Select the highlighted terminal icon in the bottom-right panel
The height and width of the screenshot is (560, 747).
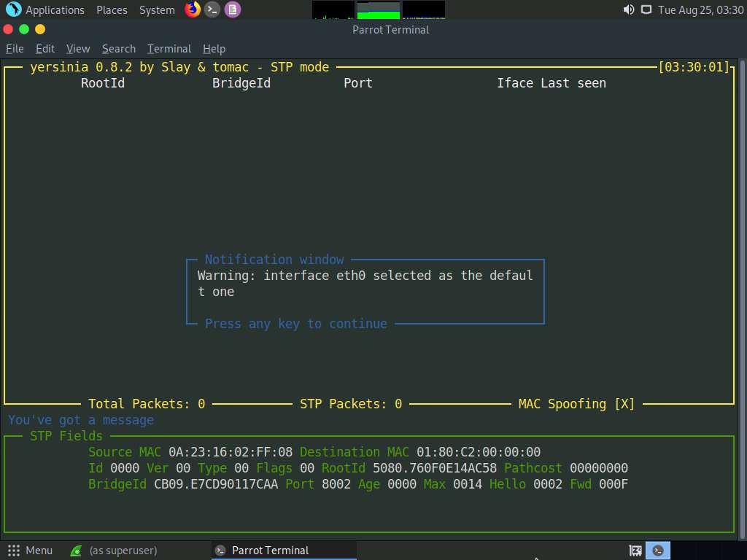[658, 551]
